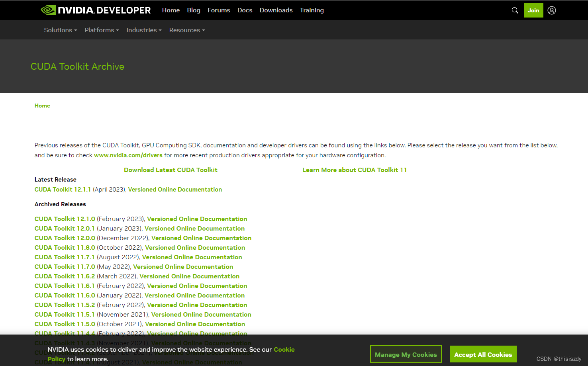
Task: Open the Blog menu item
Action: (194, 10)
